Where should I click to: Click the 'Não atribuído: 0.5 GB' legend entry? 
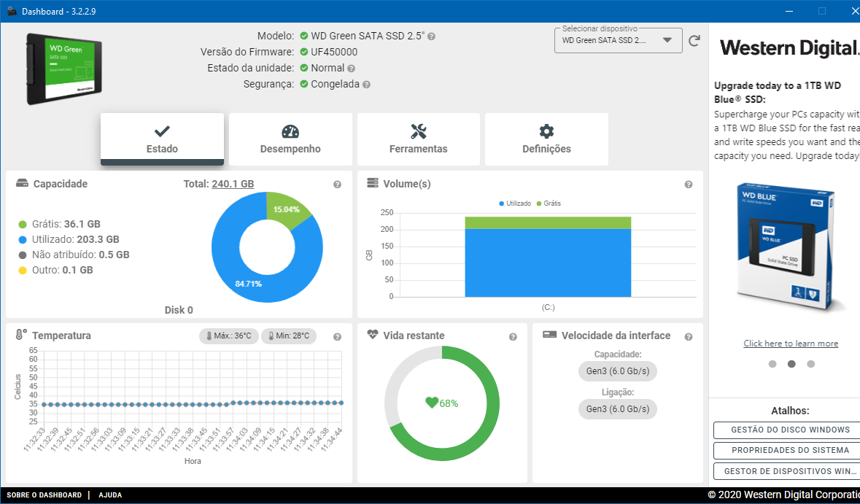tap(74, 255)
